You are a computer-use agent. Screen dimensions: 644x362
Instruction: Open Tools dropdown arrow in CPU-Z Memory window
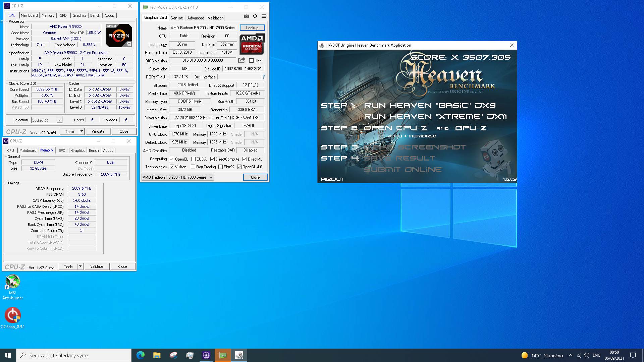tap(80, 266)
